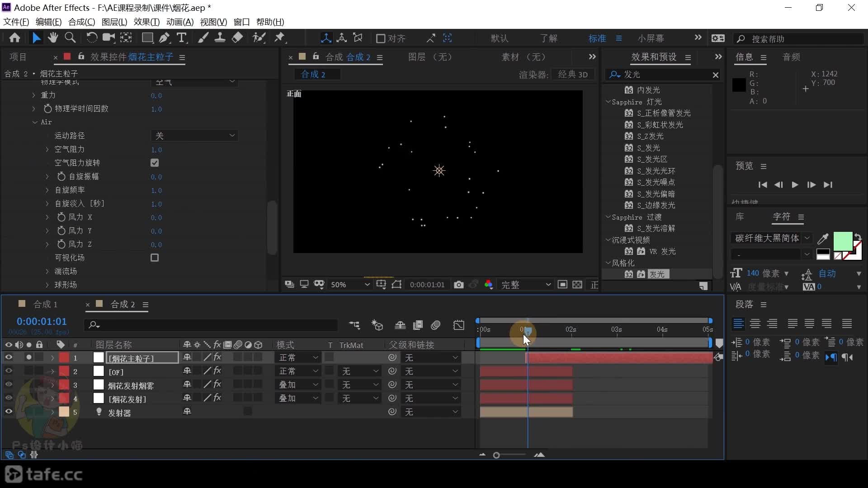
Task: Toggle the frame blending timeline icon
Action: 418,325
